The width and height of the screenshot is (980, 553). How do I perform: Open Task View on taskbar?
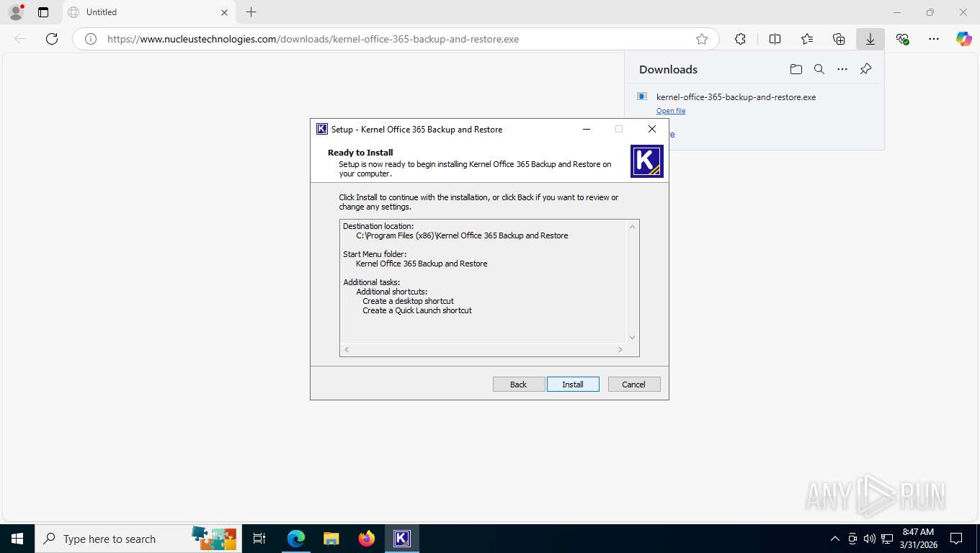[259, 539]
